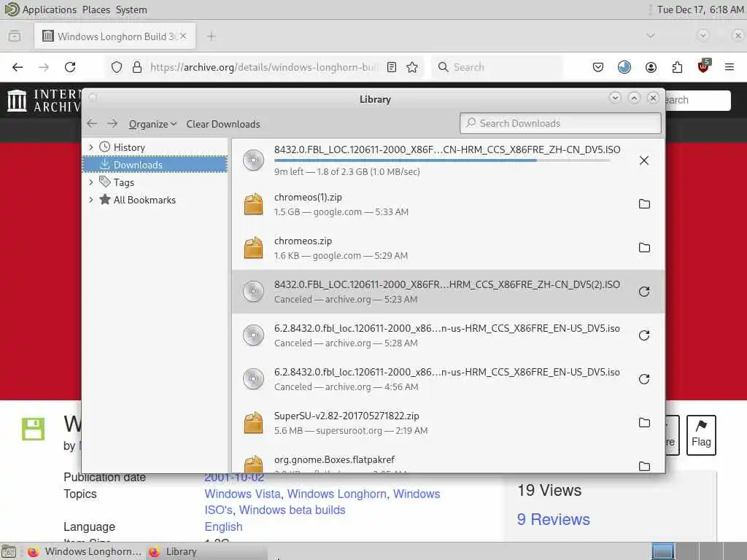
Task: Open the Firefox account icon
Action: click(651, 67)
